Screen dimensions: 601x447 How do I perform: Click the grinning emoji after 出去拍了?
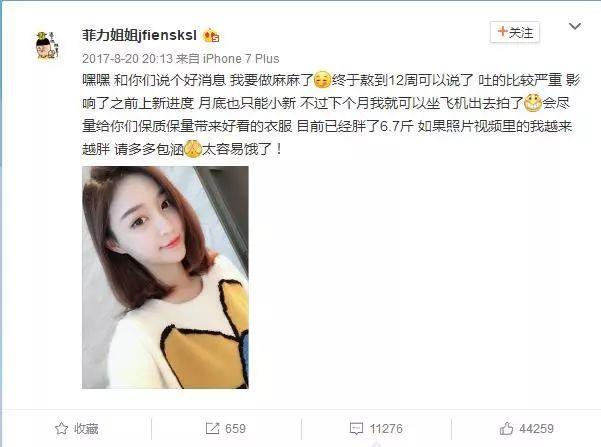click(x=533, y=103)
